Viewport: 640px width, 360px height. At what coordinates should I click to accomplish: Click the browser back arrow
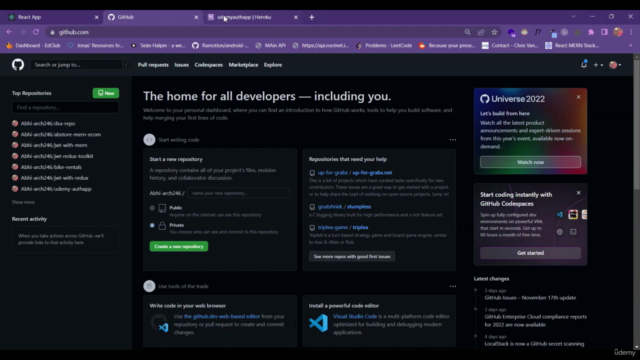click(x=9, y=32)
